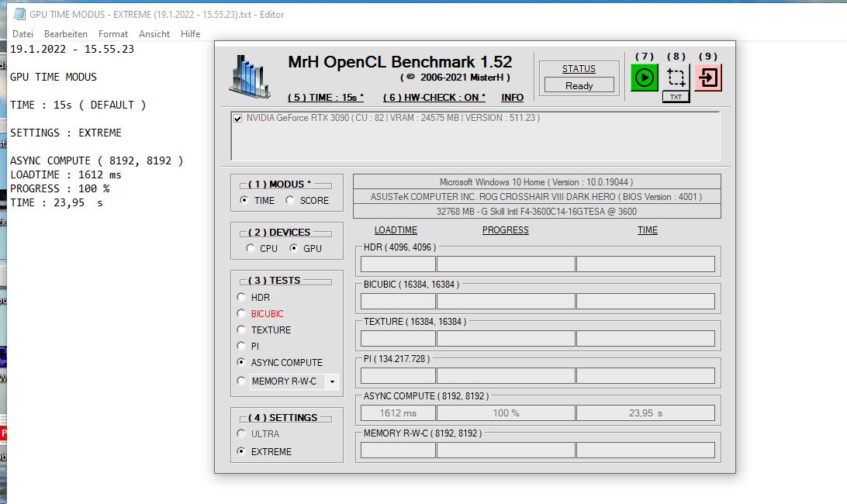Open the Datei menu
The height and width of the screenshot is (504, 847).
(x=22, y=33)
